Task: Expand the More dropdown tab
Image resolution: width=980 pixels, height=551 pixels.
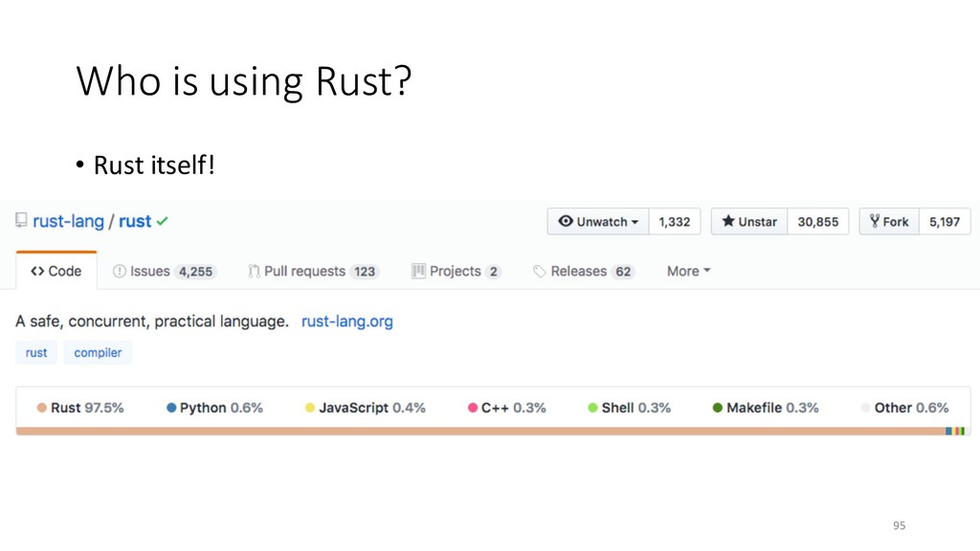Action: [x=689, y=271]
